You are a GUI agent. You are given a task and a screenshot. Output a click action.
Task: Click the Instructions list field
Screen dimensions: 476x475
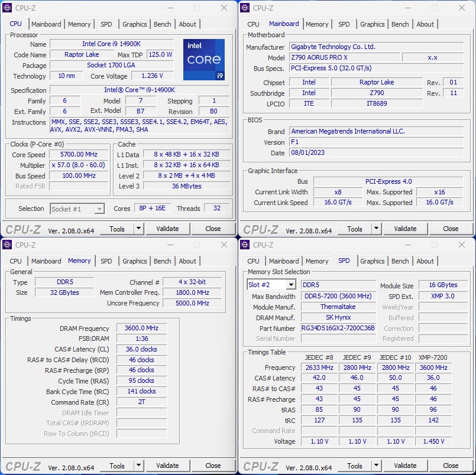pyautogui.click(x=140, y=126)
